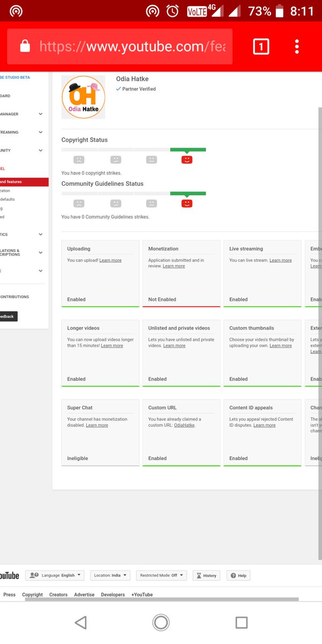
Task: Click the Copyright footer link
Action: pyautogui.click(x=32, y=595)
